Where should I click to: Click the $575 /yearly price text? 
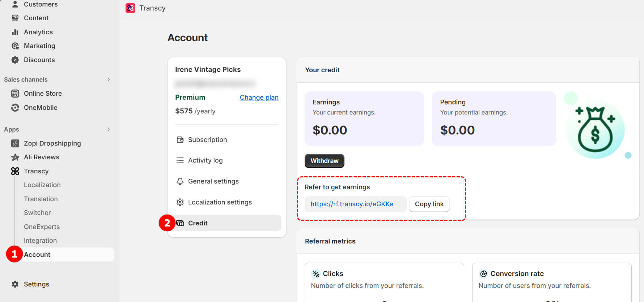195,111
